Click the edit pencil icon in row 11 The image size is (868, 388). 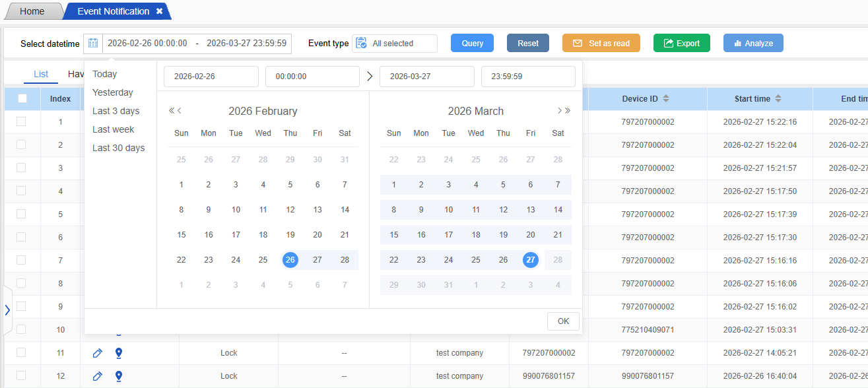click(x=98, y=353)
